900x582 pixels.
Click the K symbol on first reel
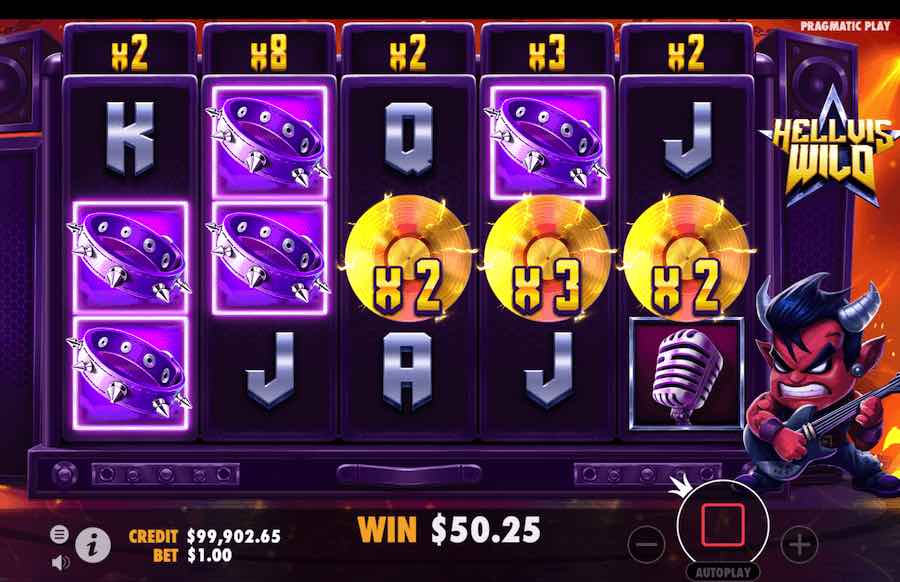point(130,138)
